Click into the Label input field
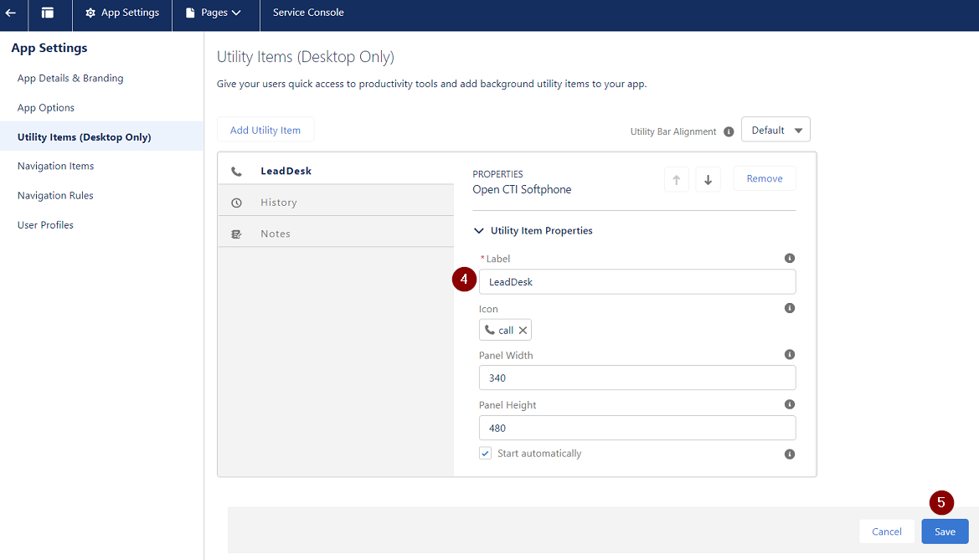The image size is (979, 560). click(x=637, y=281)
